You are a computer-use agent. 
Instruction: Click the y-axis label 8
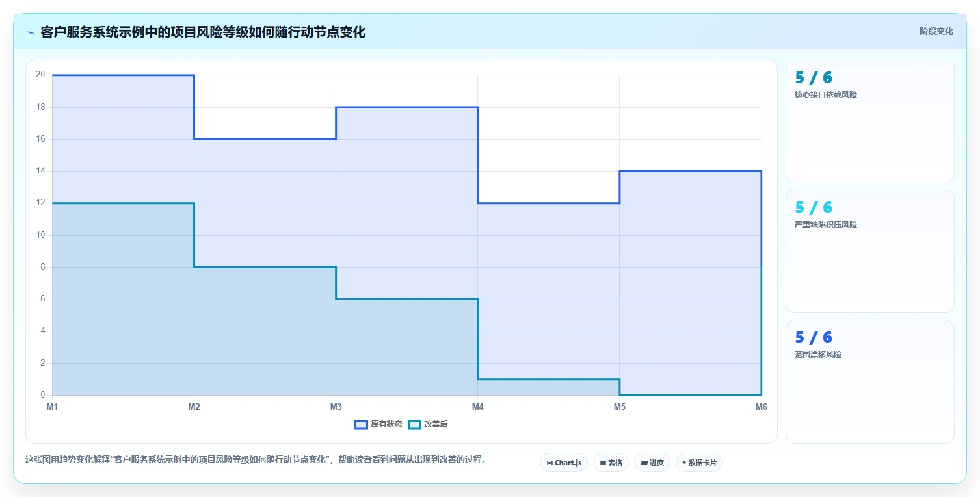pos(42,267)
